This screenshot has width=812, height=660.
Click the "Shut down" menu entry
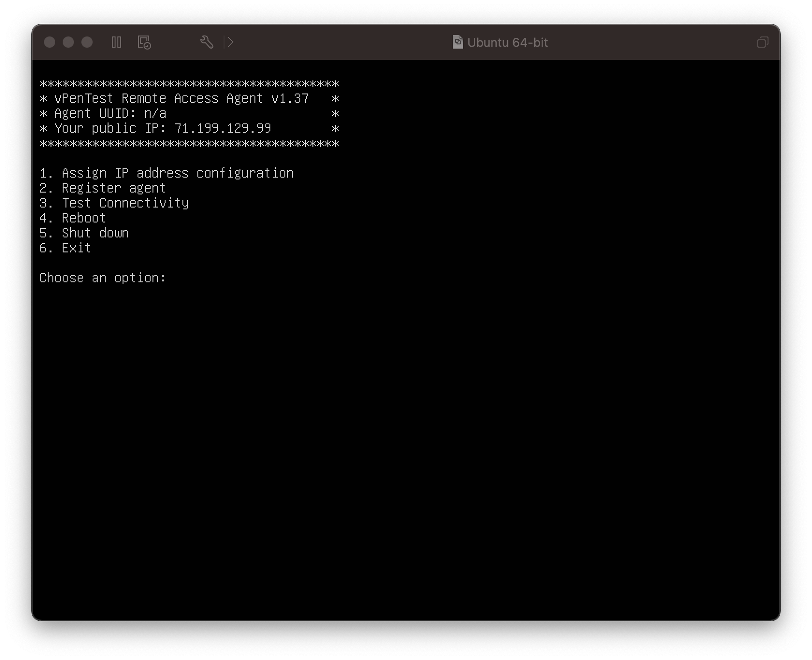tap(95, 233)
